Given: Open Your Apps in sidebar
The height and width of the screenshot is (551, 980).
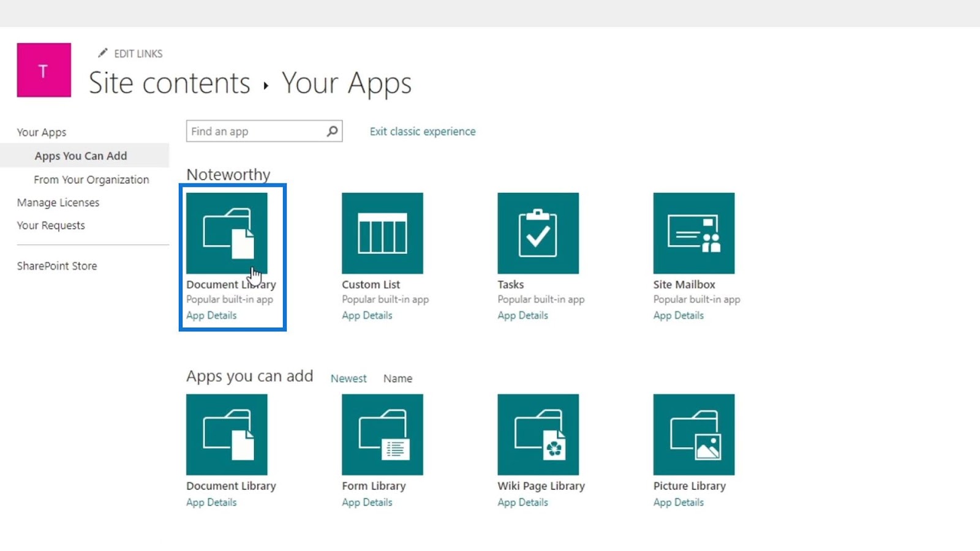Looking at the screenshot, I should click(x=42, y=132).
